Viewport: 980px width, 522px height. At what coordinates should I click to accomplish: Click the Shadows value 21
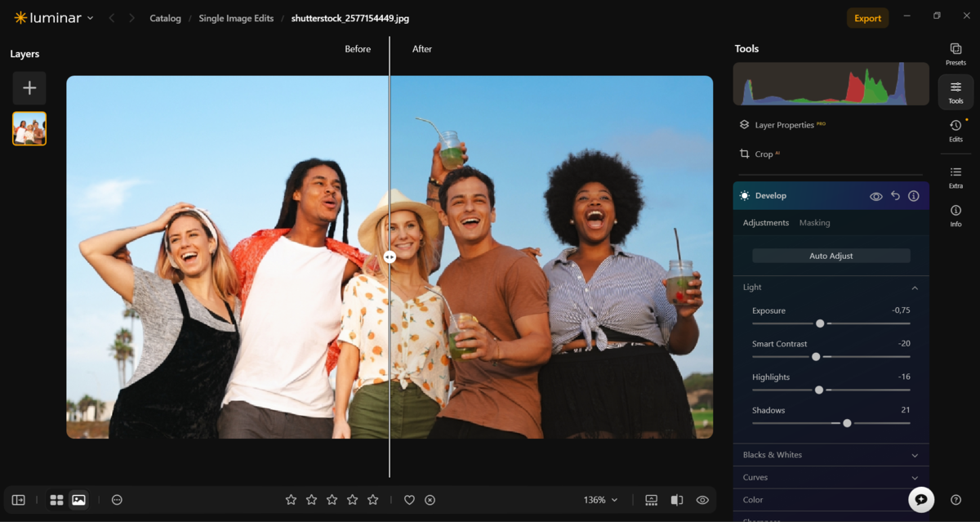pyautogui.click(x=906, y=410)
